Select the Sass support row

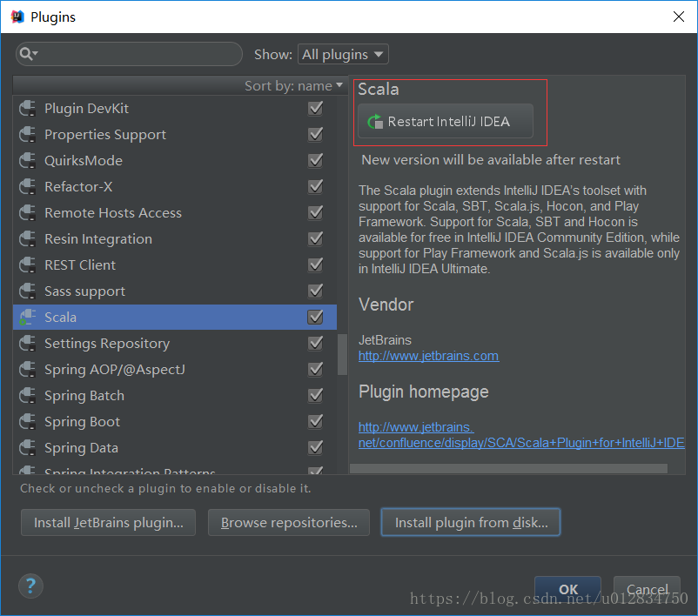click(175, 291)
